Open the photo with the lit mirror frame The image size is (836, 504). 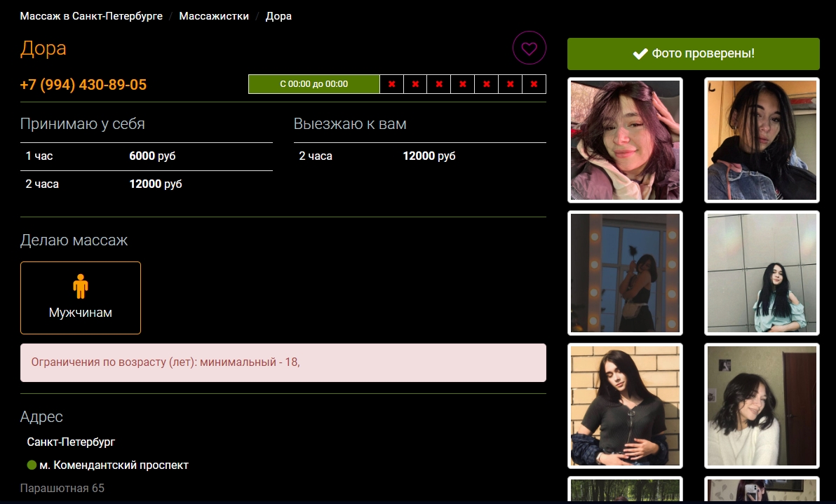[625, 273]
